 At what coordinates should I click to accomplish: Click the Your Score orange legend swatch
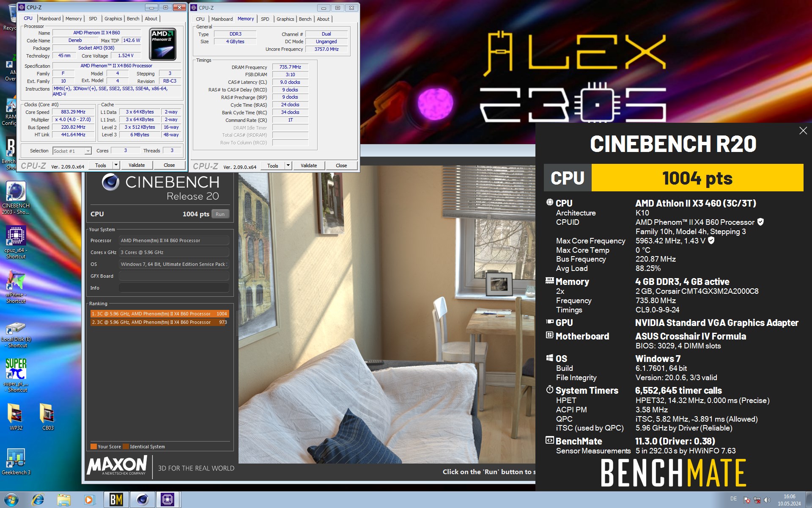click(x=93, y=447)
